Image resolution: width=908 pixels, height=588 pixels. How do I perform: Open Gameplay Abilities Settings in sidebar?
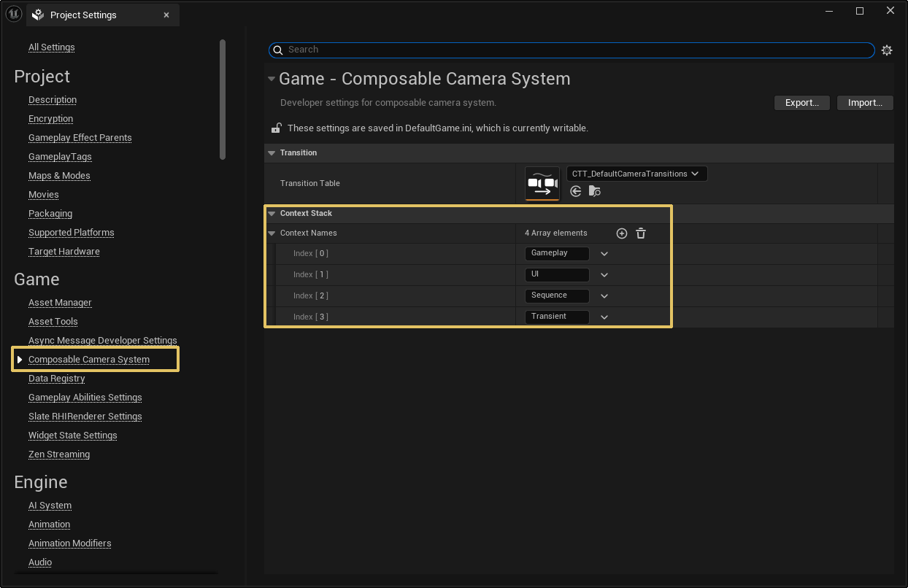click(x=85, y=398)
